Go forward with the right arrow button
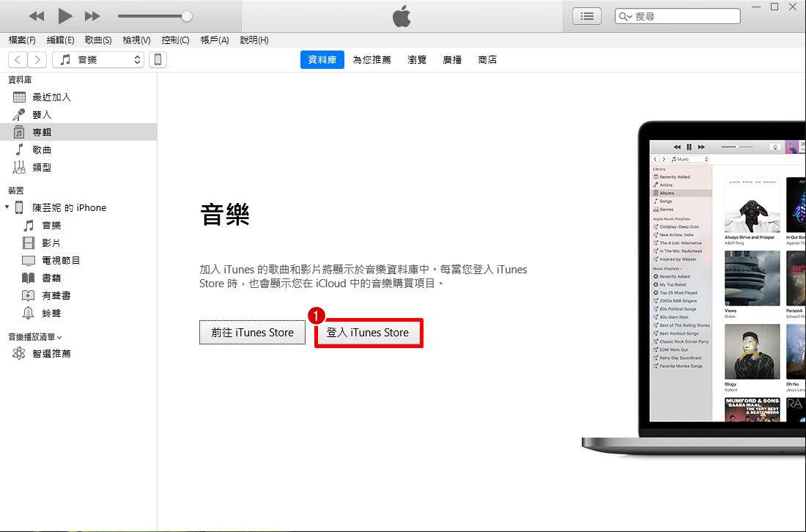 click(37, 59)
